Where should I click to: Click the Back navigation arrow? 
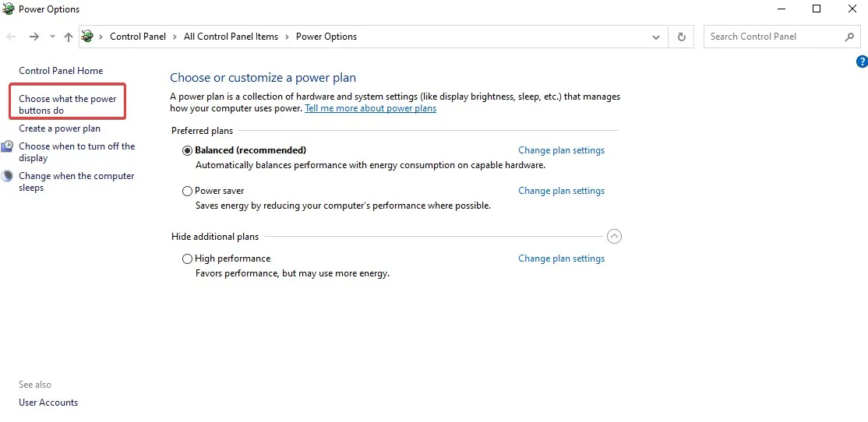pyautogui.click(x=12, y=37)
